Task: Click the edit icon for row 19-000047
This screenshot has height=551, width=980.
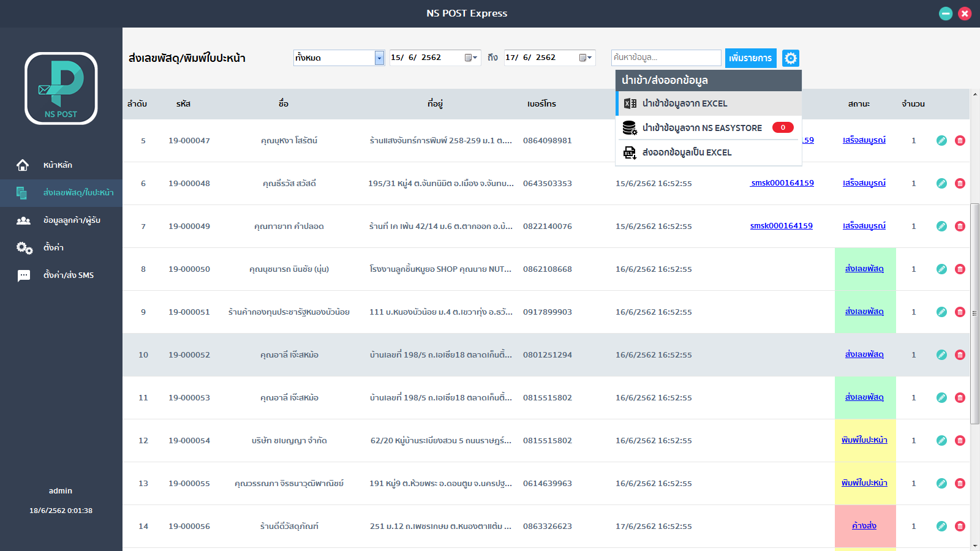Action: 941,141
